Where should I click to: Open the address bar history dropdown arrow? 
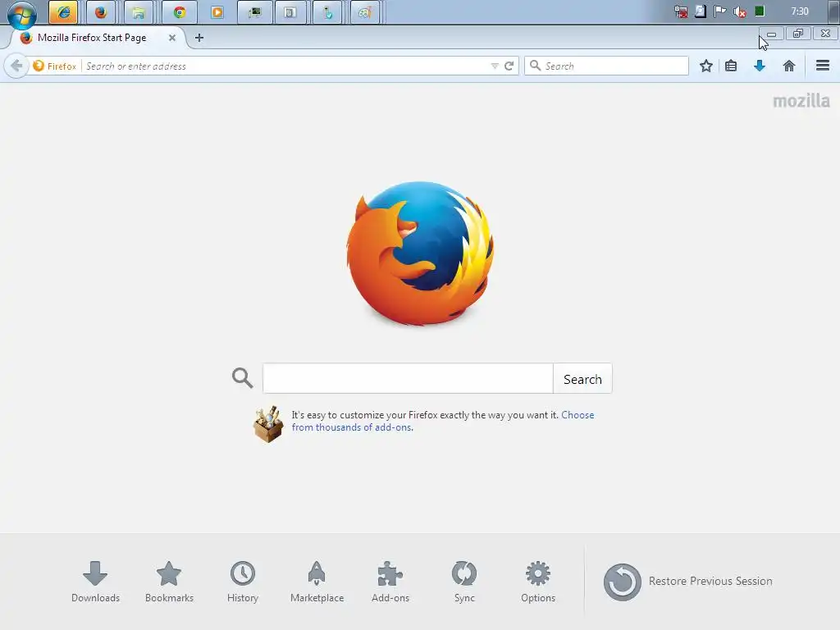click(495, 66)
